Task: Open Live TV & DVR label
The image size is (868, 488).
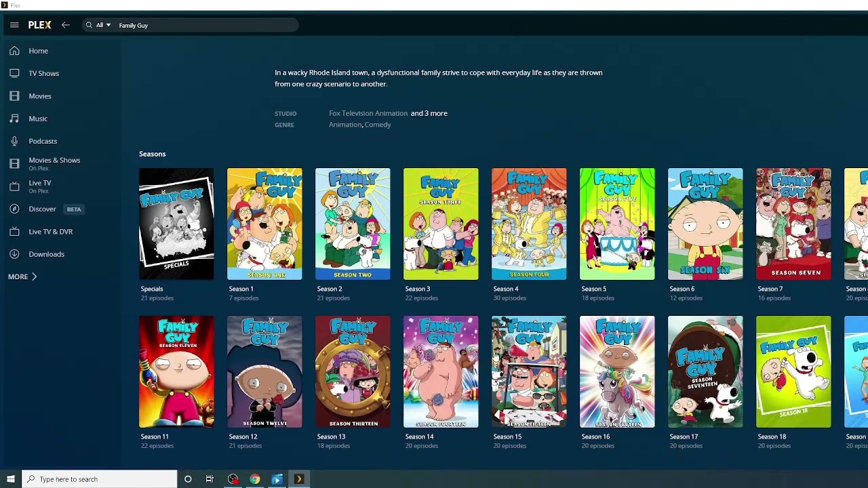Action: pyautogui.click(x=50, y=232)
